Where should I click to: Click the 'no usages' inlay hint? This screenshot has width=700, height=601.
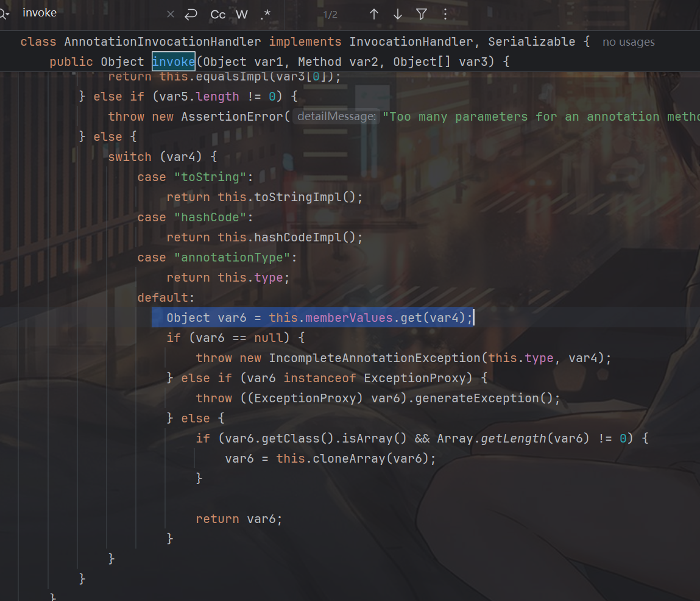[x=628, y=42]
